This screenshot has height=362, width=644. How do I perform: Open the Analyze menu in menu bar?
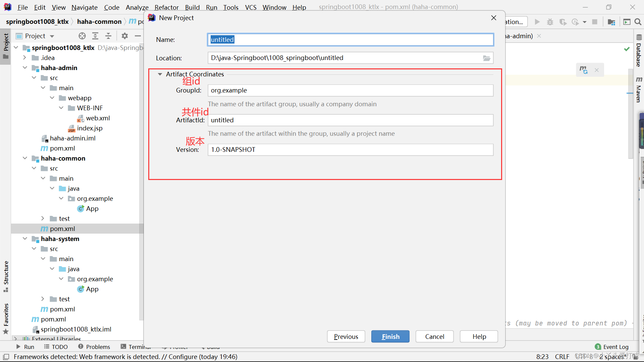tap(136, 7)
